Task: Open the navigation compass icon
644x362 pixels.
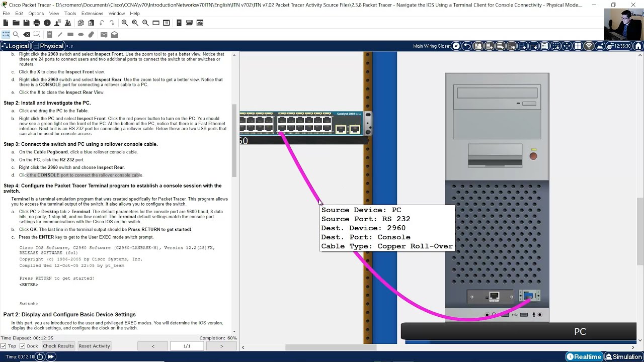Action: tap(456, 46)
